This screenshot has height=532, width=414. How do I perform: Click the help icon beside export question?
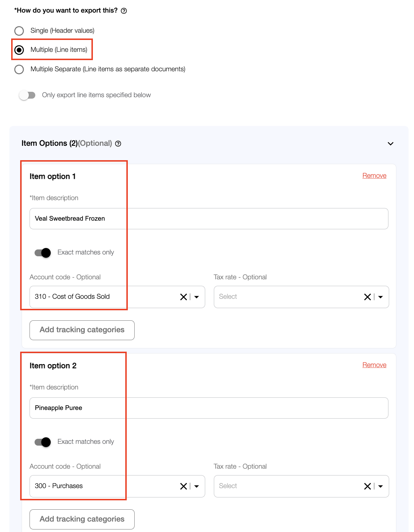pyautogui.click(x=124, y=11)
